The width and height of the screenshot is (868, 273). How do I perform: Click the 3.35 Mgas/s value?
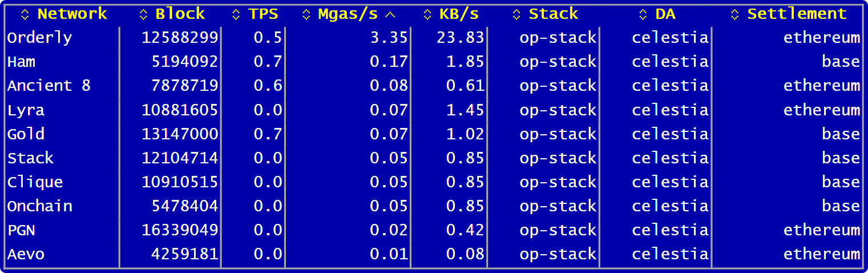(389, 38)
